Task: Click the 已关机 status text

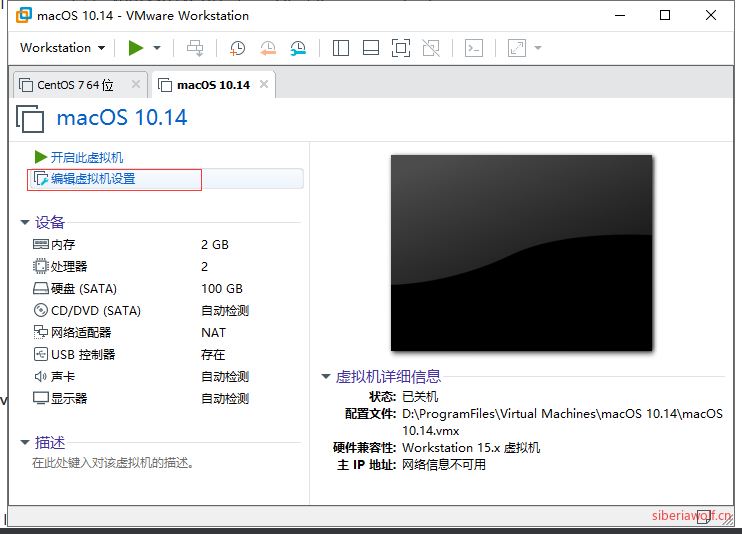Action: click(x=420, y=397)
